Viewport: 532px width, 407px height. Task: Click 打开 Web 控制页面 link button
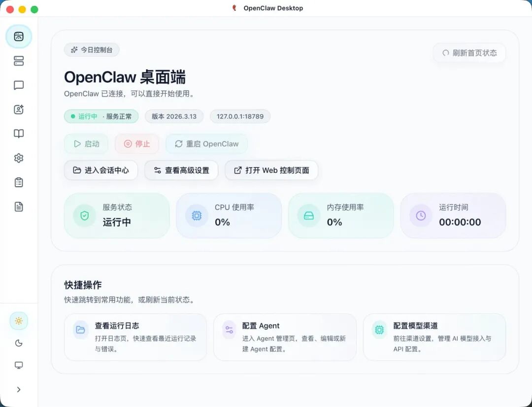point(271,170)
